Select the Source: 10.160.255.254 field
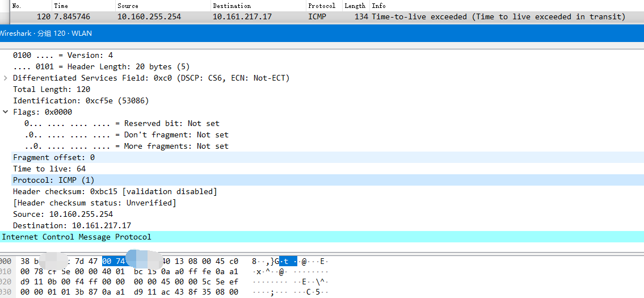 pyautogui.click(x=63, y=214)
